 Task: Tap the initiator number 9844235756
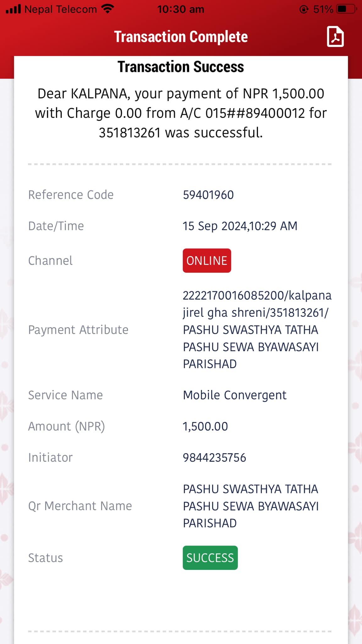(214, 458)
